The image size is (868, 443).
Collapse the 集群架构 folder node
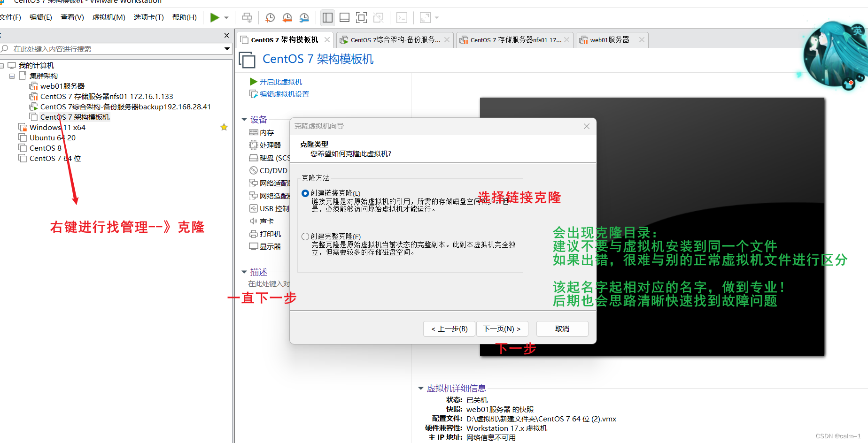point(12,76)
